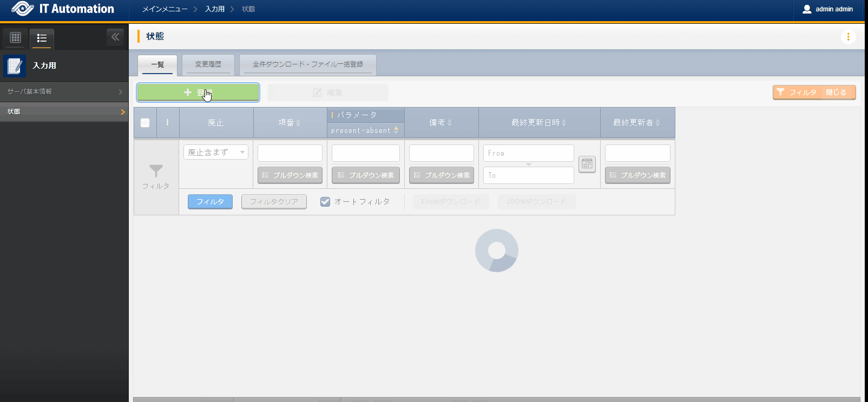
Task: Open the 廃止含まず dropdown
Action: [215, 153]
